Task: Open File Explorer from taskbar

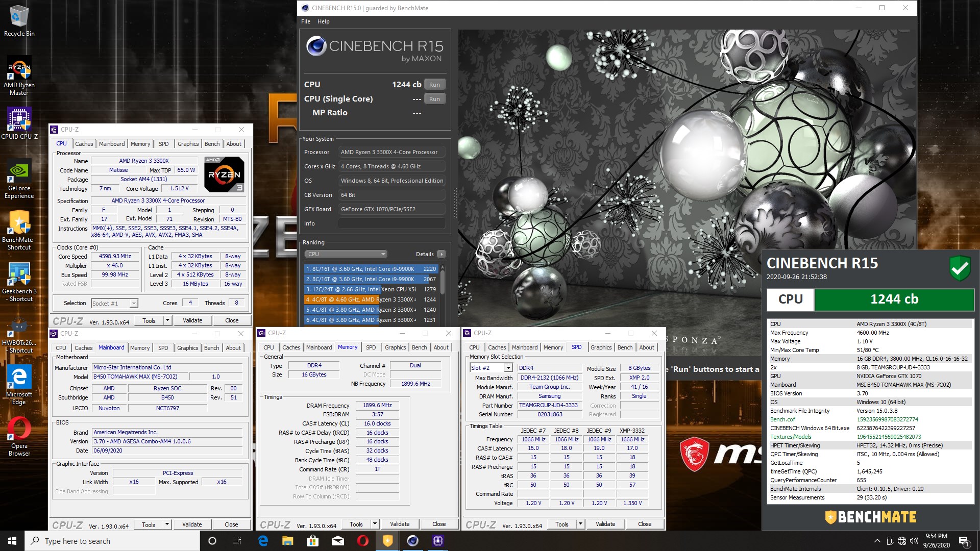Action: click(x=288, y=541)
